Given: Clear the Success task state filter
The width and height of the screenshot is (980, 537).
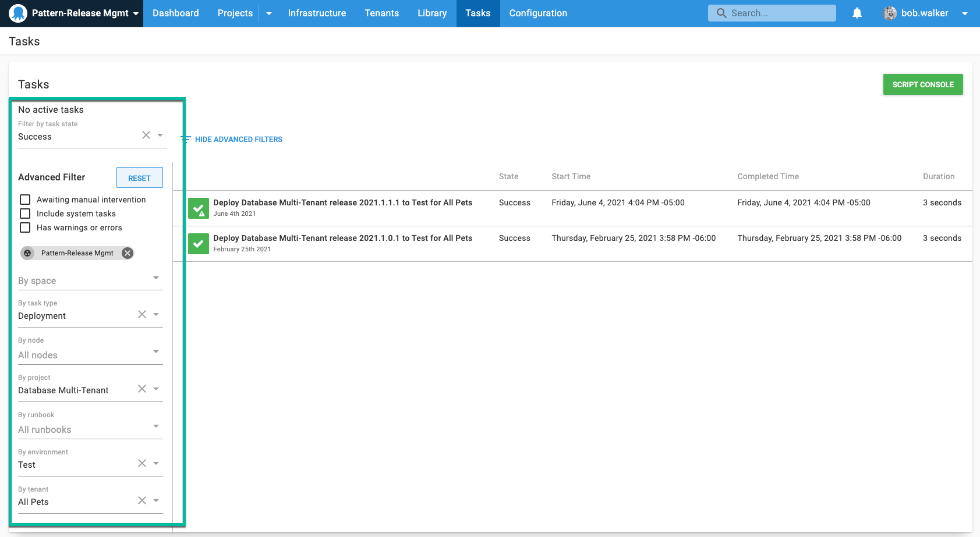Looking at the screenshot, I should [x=146, y=134].
